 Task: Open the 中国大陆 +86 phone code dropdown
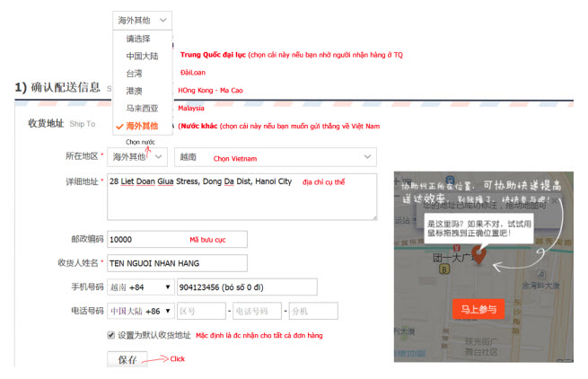[x=141, y=311]
